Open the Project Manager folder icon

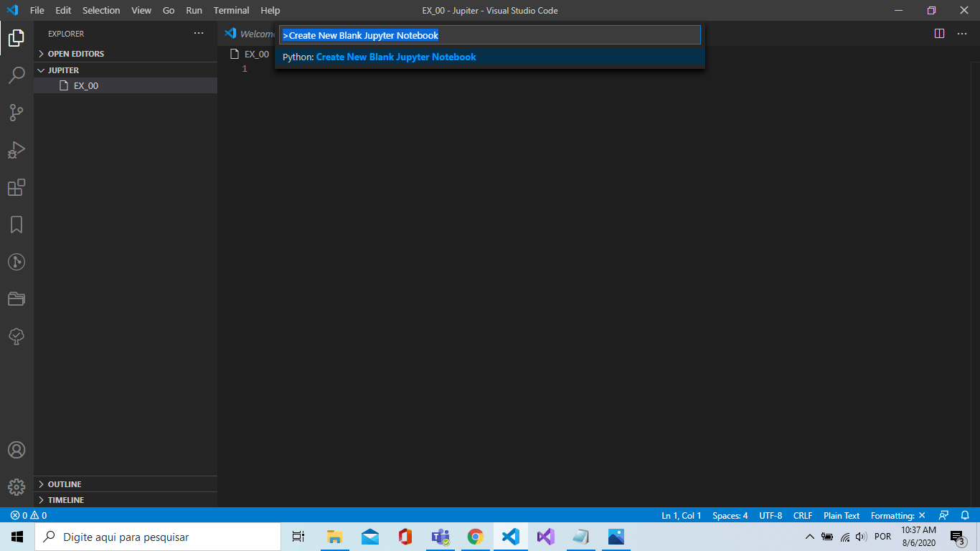[x=17, y=299]
